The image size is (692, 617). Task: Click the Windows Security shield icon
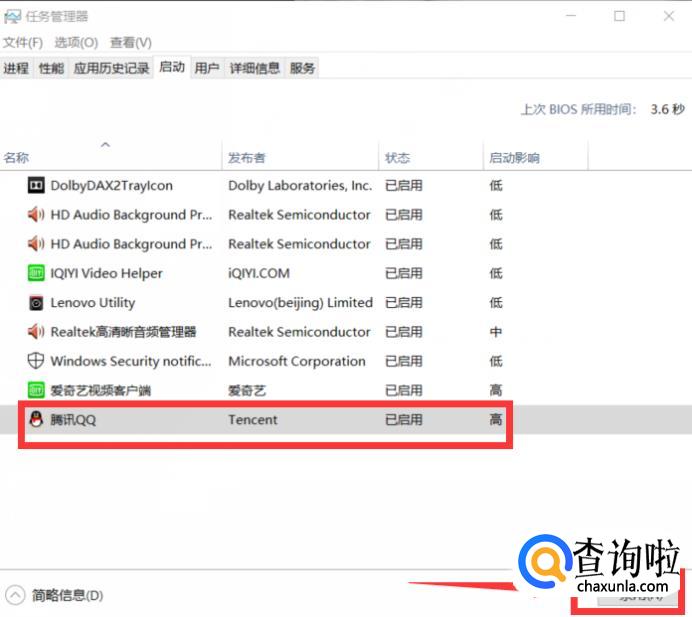[36, 361]
